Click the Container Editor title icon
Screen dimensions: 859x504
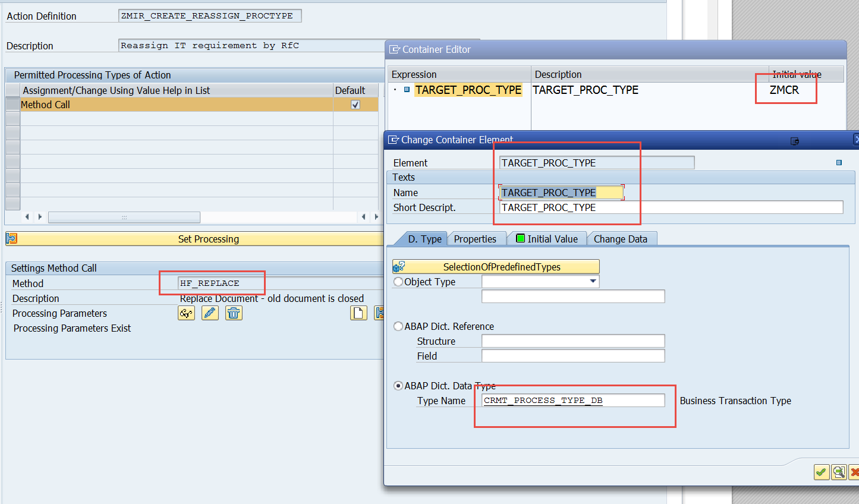click(394, 50)
